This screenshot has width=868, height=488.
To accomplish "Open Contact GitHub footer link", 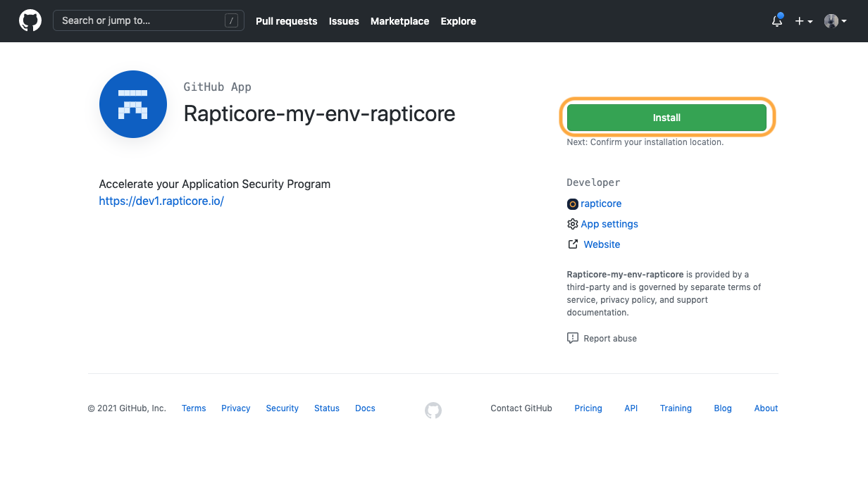I will [x=521, y=408].
